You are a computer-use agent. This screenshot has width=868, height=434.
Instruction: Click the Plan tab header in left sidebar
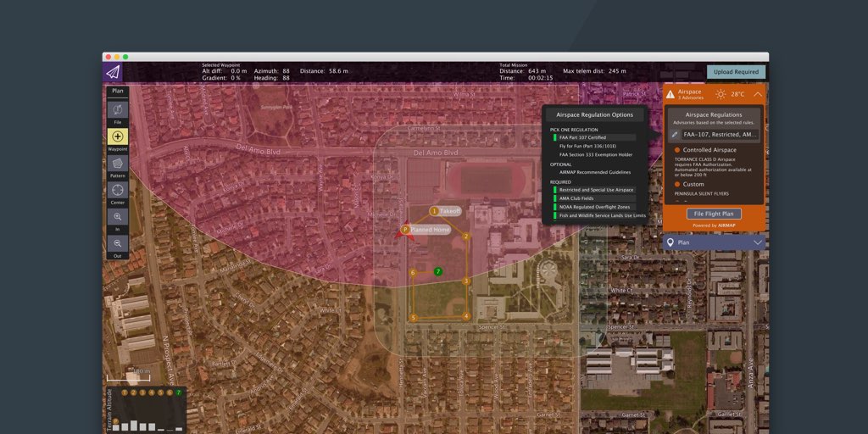pos(117,91)
